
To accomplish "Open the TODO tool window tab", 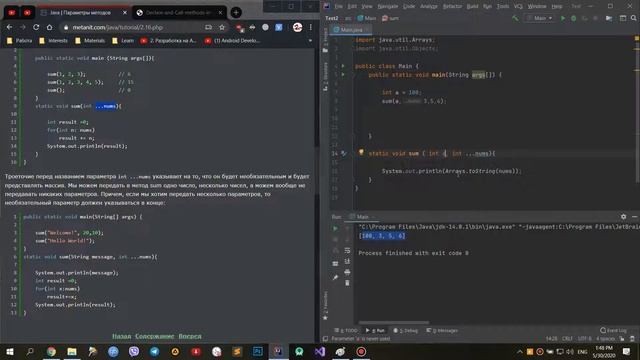I will tap(346, 331).
